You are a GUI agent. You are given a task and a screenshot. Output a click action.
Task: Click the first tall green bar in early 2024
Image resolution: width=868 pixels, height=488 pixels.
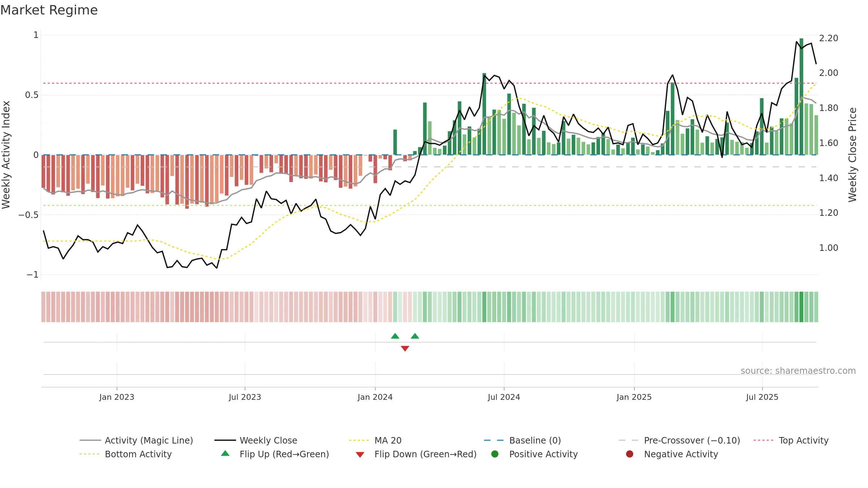tap(395, 142)
